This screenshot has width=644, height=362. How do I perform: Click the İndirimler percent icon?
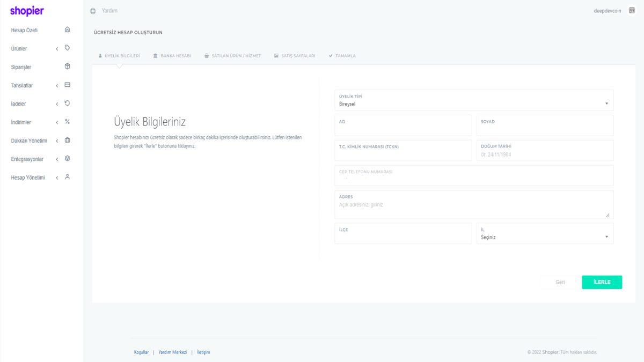(x=67, y=122)
